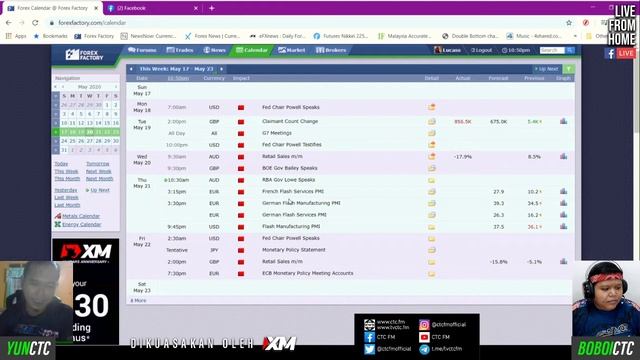The width and height of the screenshot is (640, 360).
Task: Open the Forums tab
Action: pos(142,50)
